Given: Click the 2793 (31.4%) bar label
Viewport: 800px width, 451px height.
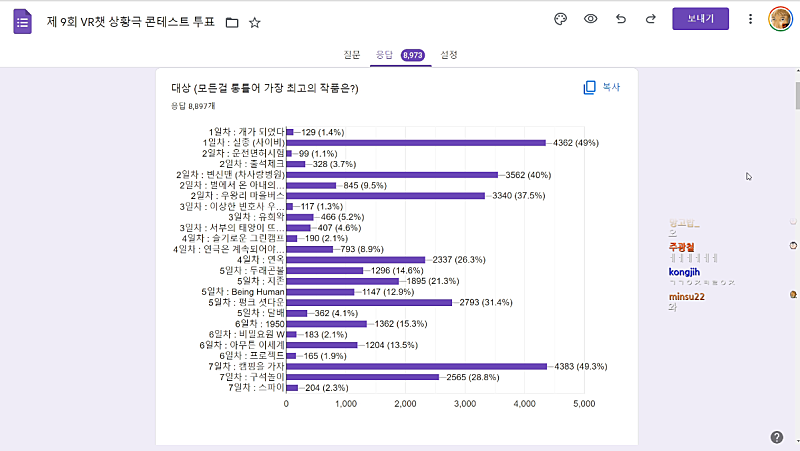Looking at the screenshot, I should (486, 302).
